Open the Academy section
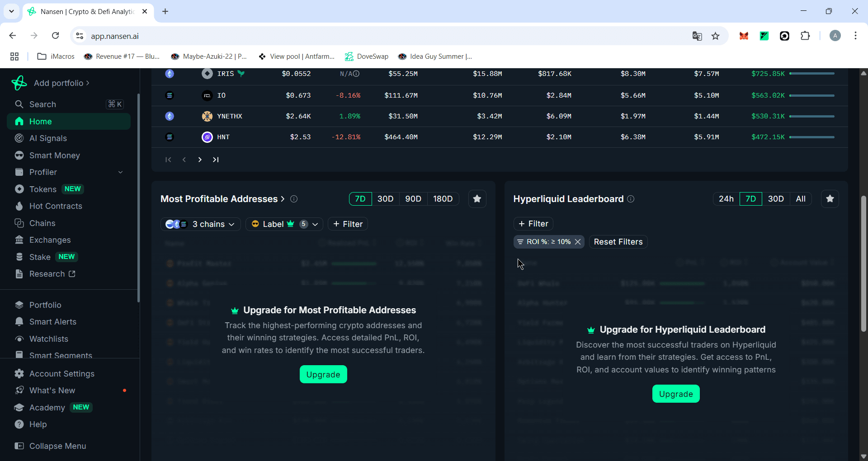This screenshot has height=461, width=868. tap(69, 407)
